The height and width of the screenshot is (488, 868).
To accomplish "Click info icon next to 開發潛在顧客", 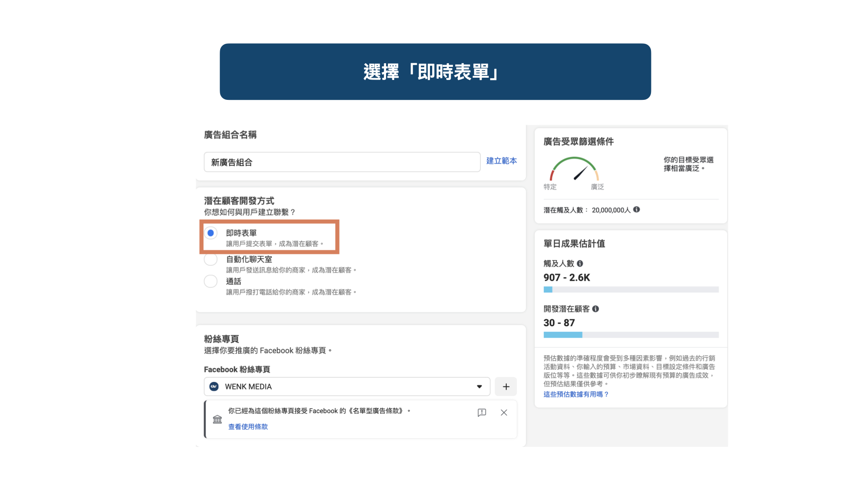I will [595, 309].
